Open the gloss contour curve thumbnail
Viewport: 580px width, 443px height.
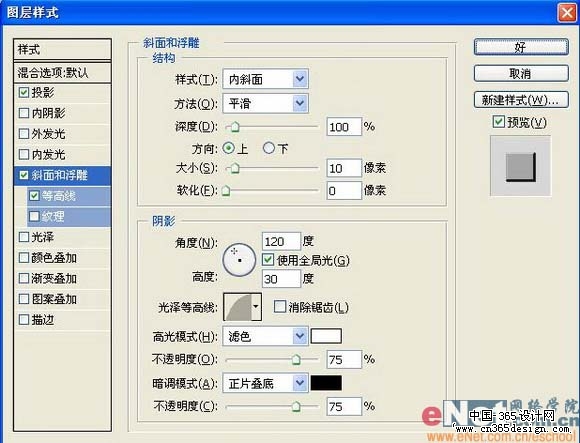pyautogui.click(x=237, y=307)
